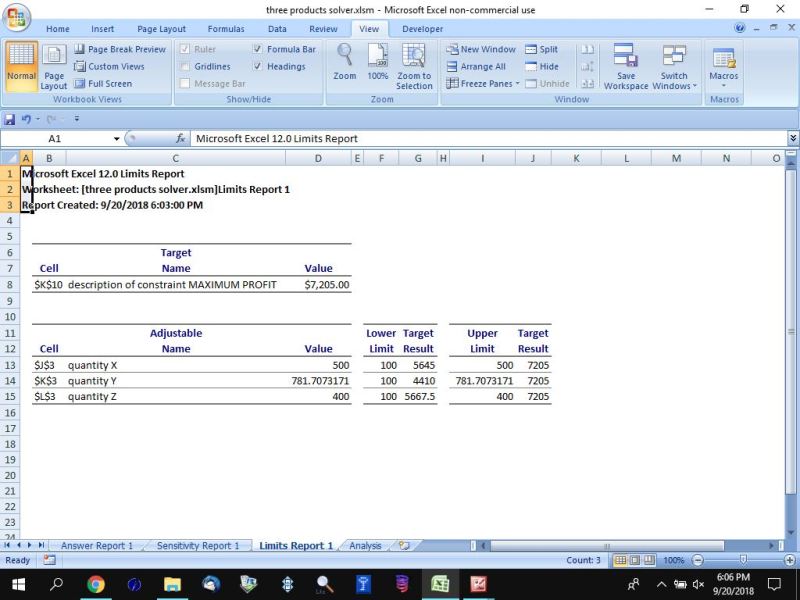800x600 pixels.
Task: Adjust the zoom slider handle
Action: tap(743, 560)
